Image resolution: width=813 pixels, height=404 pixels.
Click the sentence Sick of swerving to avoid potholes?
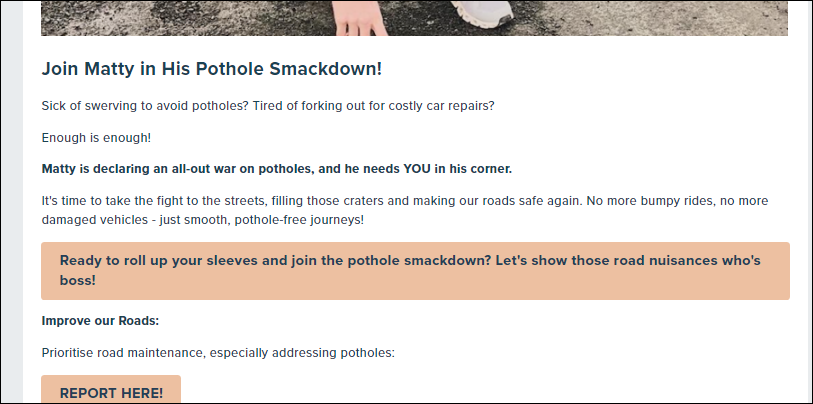[145, 106]
